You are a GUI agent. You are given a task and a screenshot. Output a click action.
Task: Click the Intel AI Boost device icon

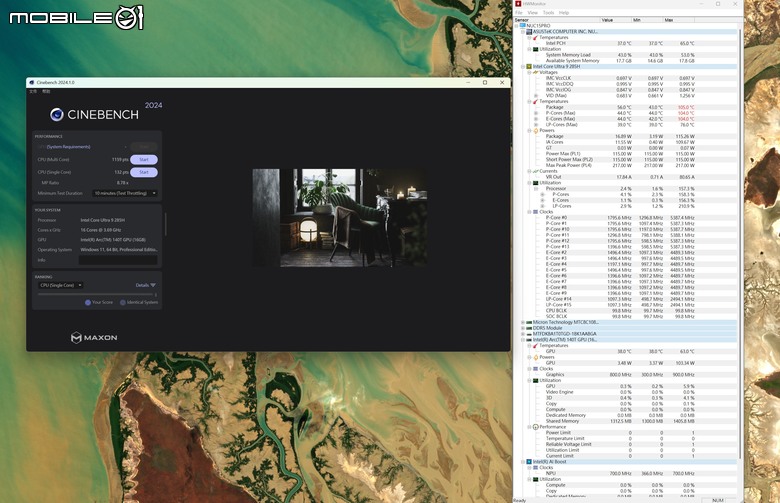coord(529,462)
